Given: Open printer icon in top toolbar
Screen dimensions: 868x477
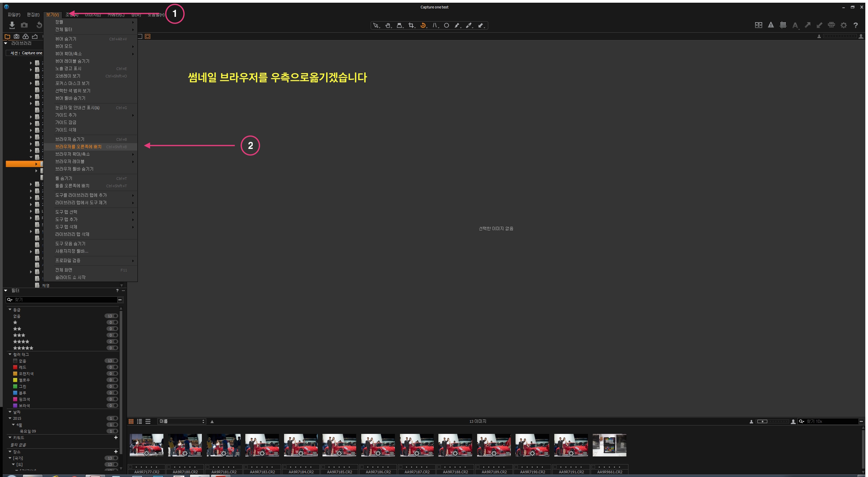Looking at the screenshot, I should click(831, 25).
